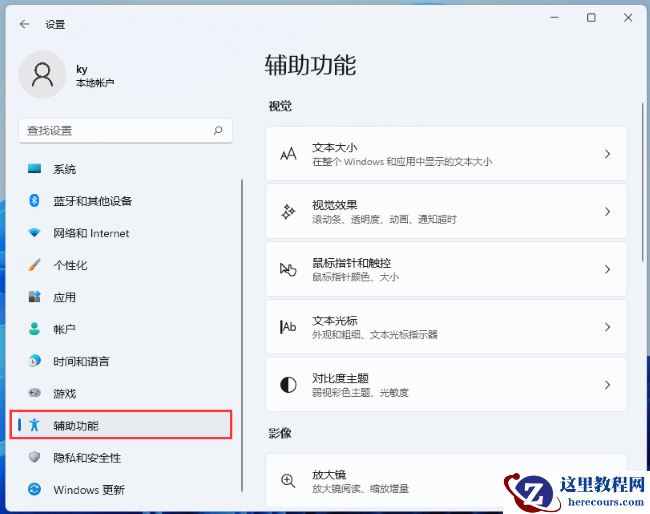Open the 对比度主题 settings card
Image resolution: width=650 pixels, height=514 pixels.
point(446,385)
